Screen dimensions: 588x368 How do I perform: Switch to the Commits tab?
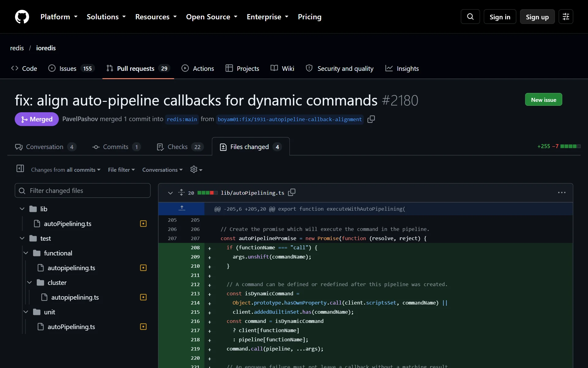(x=116, y=147)
